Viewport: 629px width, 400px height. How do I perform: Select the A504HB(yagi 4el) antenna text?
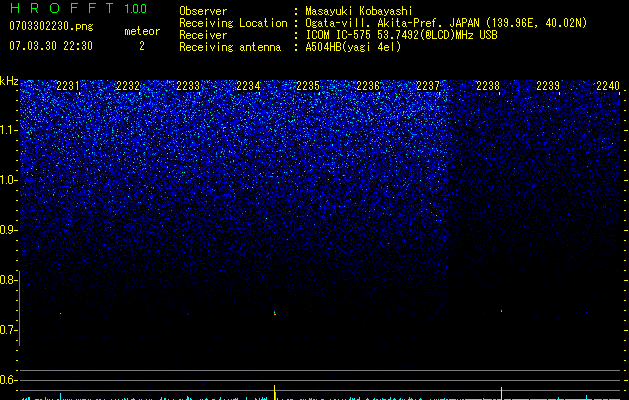coord(353,47)
